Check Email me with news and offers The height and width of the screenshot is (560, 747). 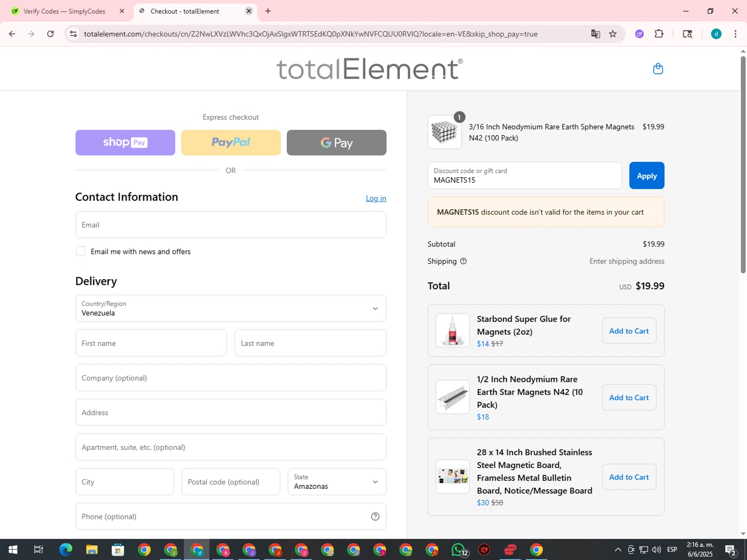(81, 251)
